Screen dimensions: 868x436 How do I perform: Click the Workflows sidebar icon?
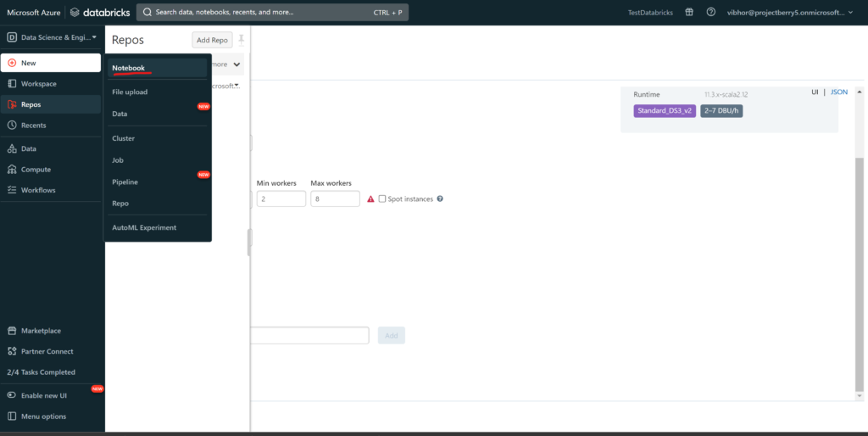[x=12, y=190]
